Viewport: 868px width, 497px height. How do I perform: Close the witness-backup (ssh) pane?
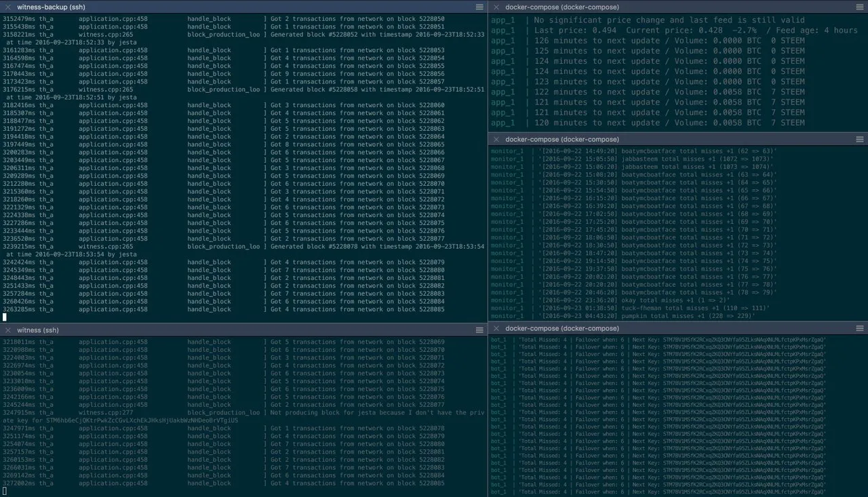tap(8, 7)
